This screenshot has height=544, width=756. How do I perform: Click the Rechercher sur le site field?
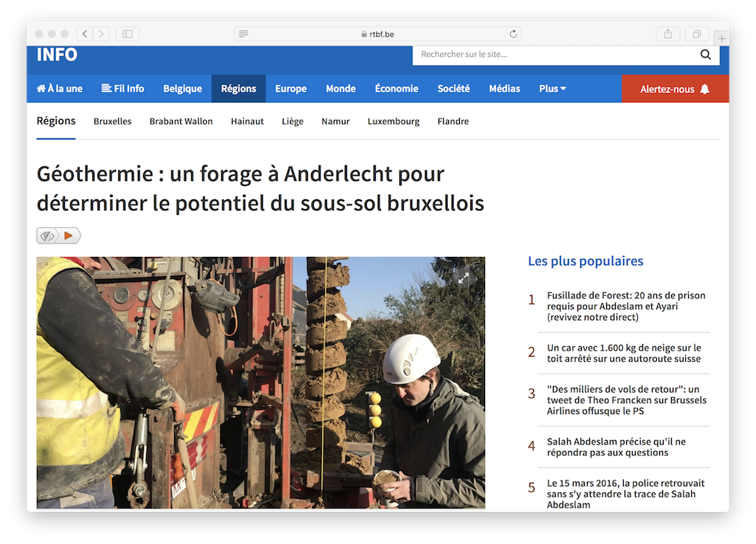[x=554, y=55]
